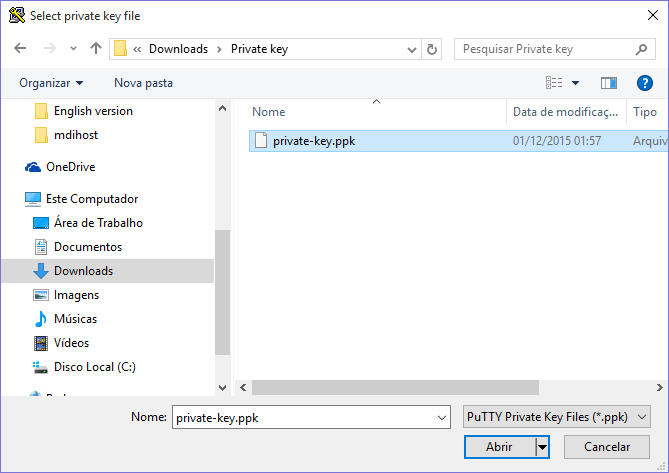Open the view options dropdown arrow
The image size is (669, 473).
pyautogui.click(x=576, y=83)
